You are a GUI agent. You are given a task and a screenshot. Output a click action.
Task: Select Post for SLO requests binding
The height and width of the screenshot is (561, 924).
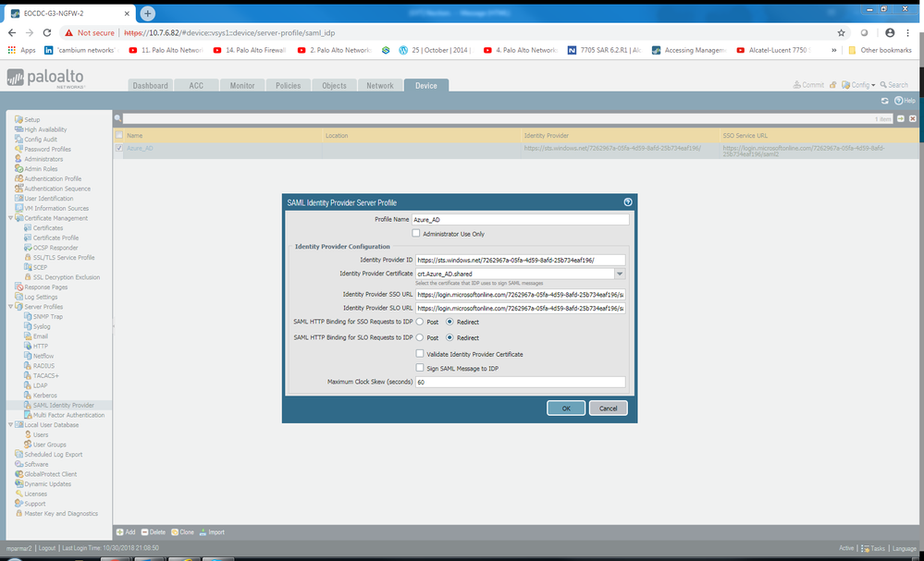pyautogui.click(x=420, y=338)
